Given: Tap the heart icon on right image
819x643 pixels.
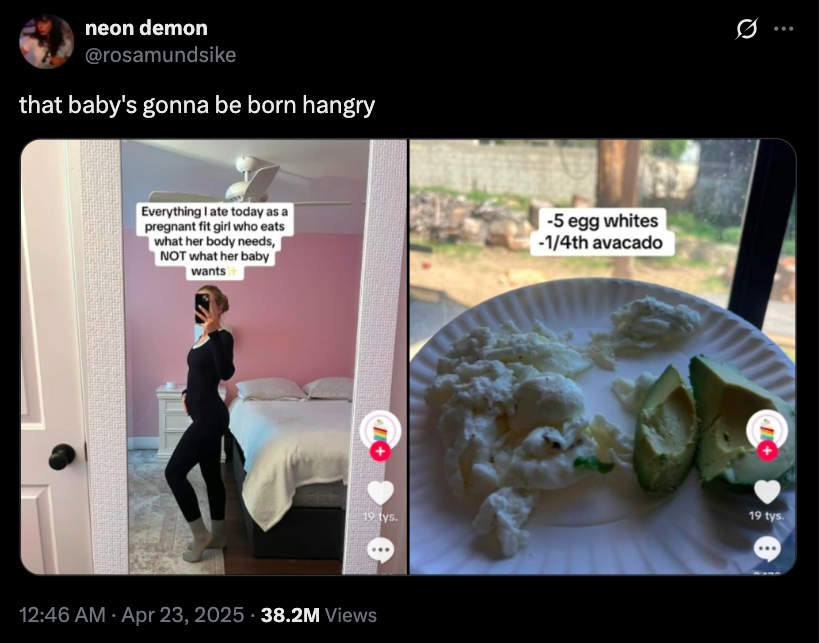Looking at the screenshot, I should (x=767, y=492).
